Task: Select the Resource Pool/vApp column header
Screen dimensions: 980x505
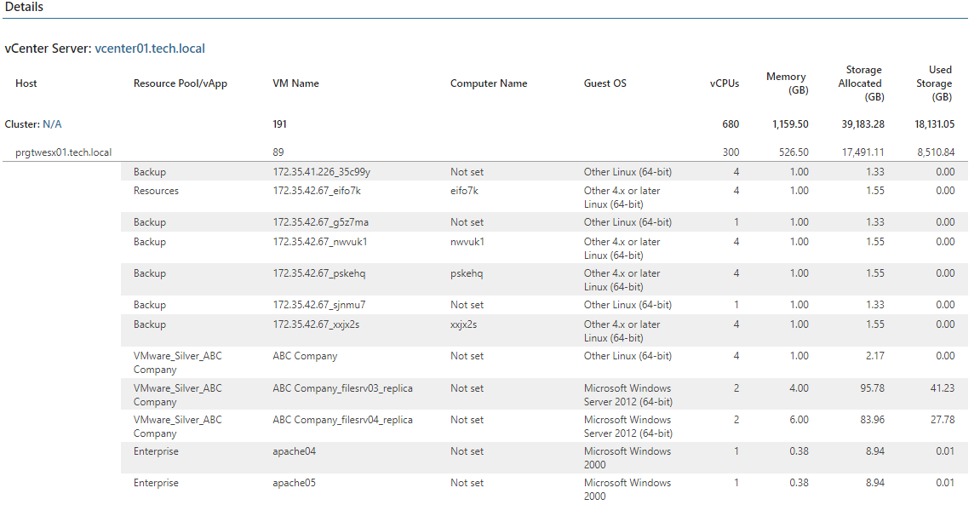Action: pyautogui.click(x=181, y=83)
